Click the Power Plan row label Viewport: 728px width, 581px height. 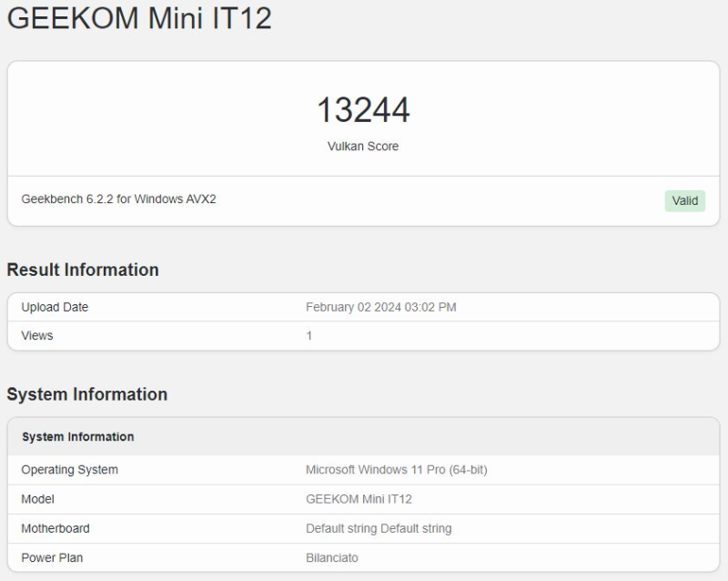click(x=52, y=557)
